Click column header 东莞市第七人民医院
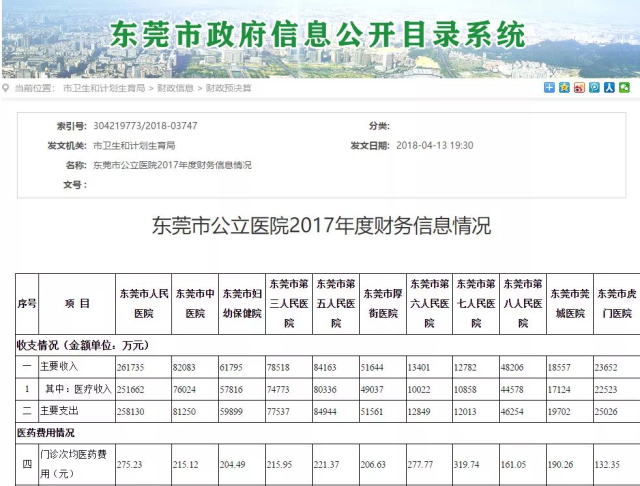The width and height of the screenshot is (640, 486). [476, 304]
